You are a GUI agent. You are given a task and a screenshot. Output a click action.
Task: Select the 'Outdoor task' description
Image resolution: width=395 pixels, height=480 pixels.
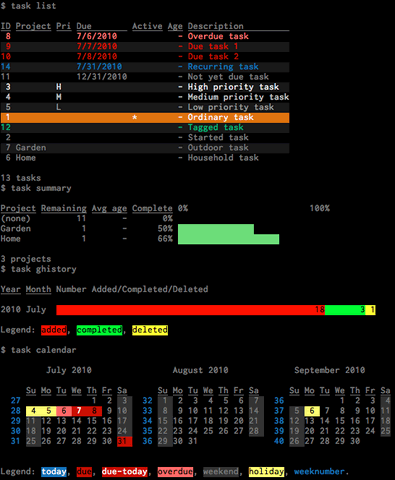(218, 148)
